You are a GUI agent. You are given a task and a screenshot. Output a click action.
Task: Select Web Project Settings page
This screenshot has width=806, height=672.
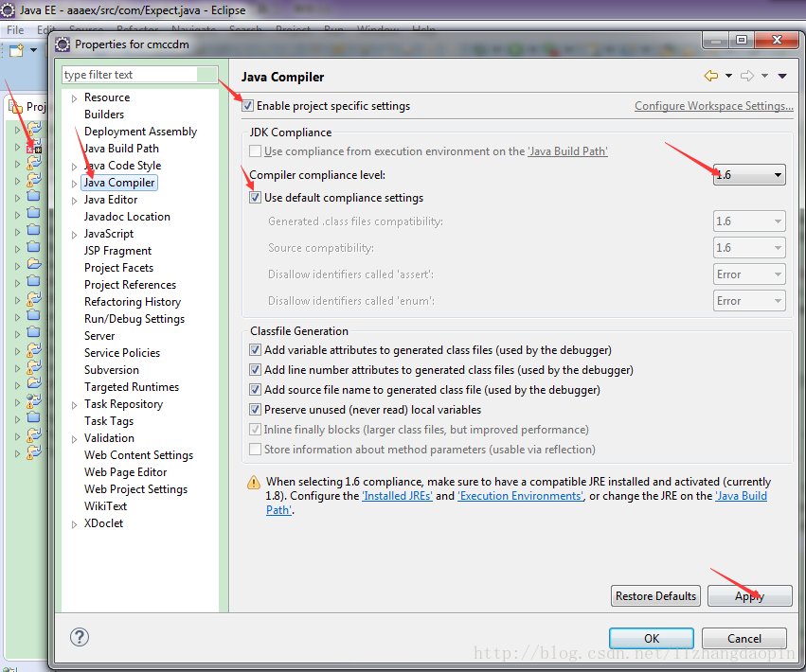tap(135, 488)
